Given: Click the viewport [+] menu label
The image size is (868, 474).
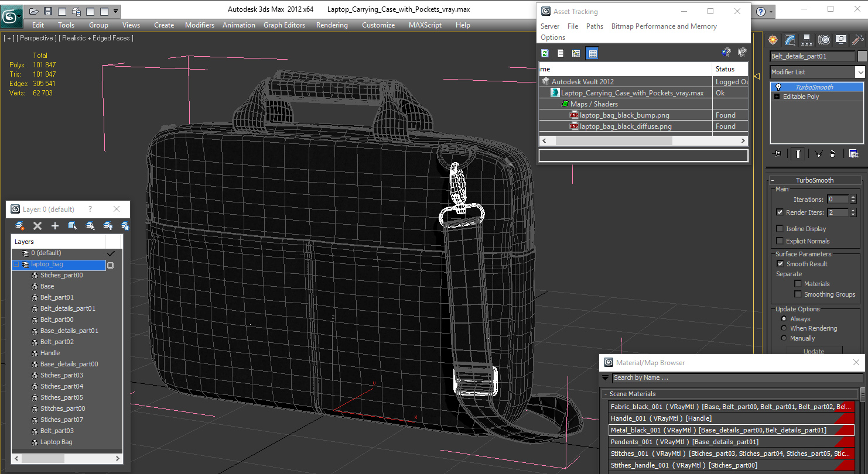Looking at the screenshot, I should [x=9, y=38].
